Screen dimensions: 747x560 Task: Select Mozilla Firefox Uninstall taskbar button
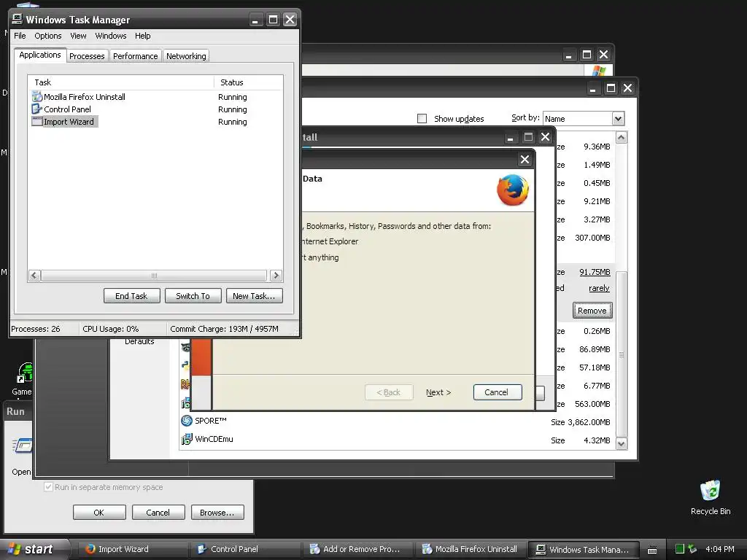[x=469, y=549]
